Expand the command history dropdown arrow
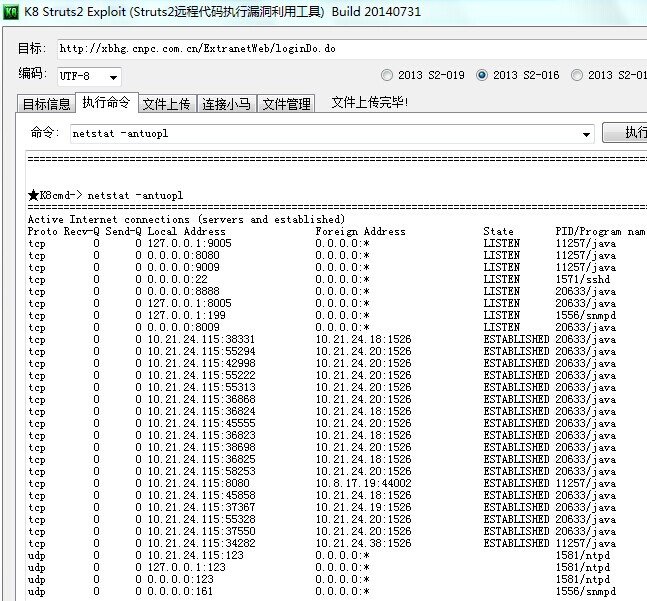 pyautogui.click(x=586, y=134)
